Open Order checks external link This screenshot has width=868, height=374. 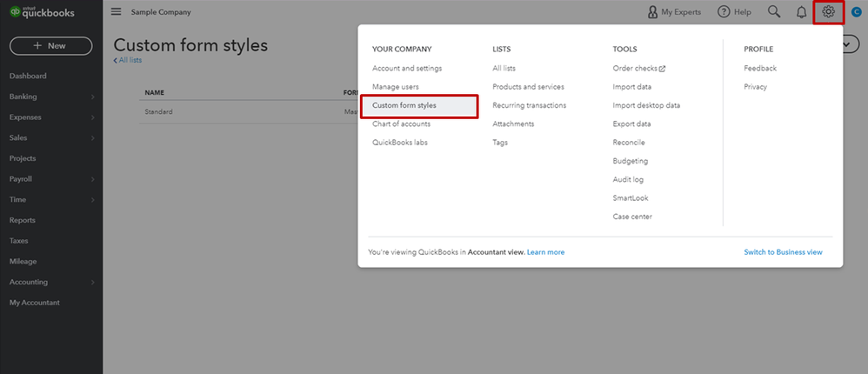tap(638, 68)
